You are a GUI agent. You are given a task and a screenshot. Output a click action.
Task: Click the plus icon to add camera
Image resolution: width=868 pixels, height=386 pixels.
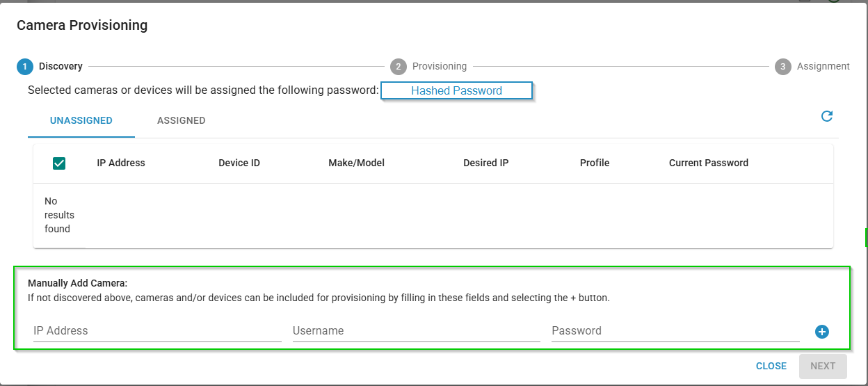tap(821, 332)
